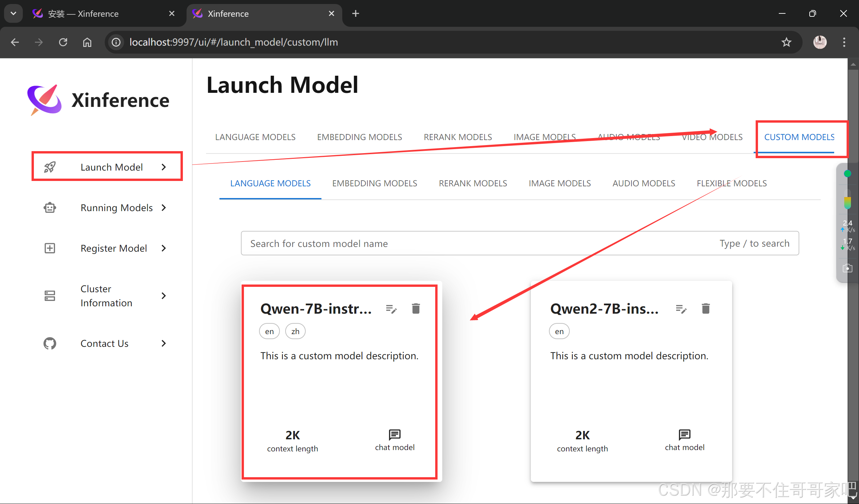
Task: Open the browser tab search dropdown
Action: [x=13, y=14]
